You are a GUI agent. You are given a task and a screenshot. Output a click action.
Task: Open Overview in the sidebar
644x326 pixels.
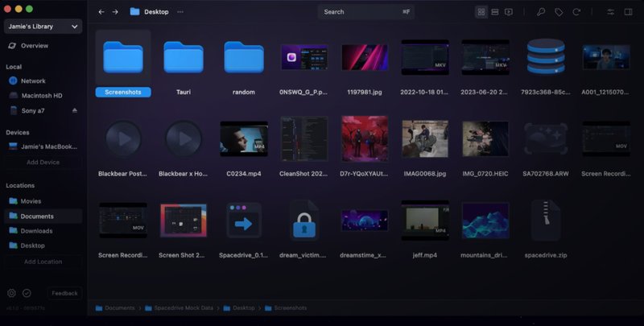click(34, 46)
